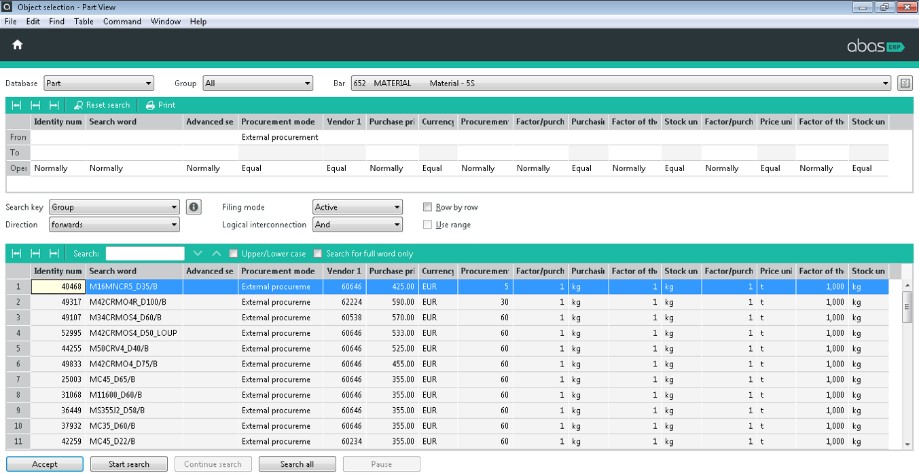Viewport: 919px width, 473px height.
Task: Open the File menu
Action: (x=10, y=21)
